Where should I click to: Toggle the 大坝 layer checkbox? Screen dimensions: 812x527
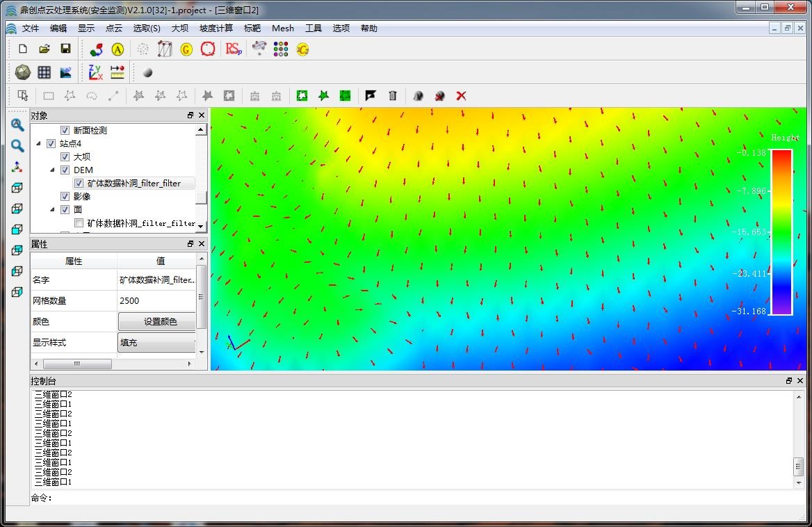pos(65,157)
